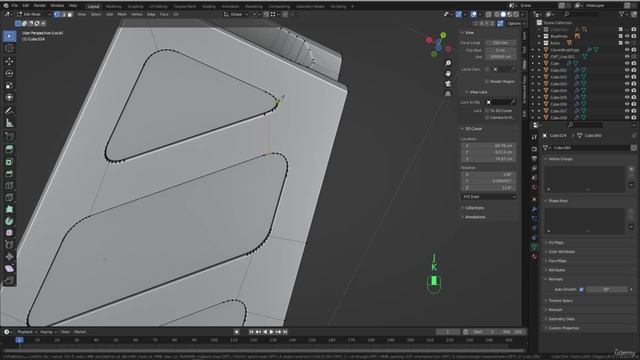The height and width of the screenshot is (360, 640).
Task: Select the Edge Slide tool
Action: click(x=9, y=244)
